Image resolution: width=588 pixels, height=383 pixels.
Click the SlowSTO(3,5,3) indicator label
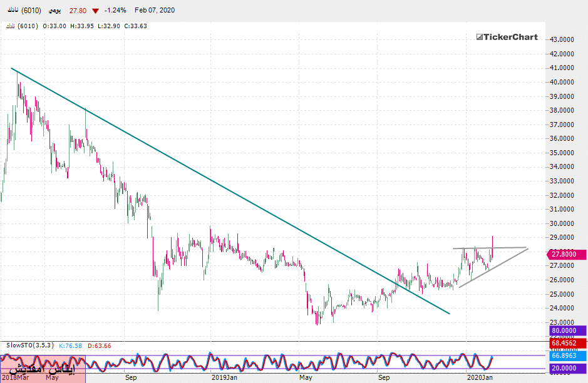pos(29,345)
